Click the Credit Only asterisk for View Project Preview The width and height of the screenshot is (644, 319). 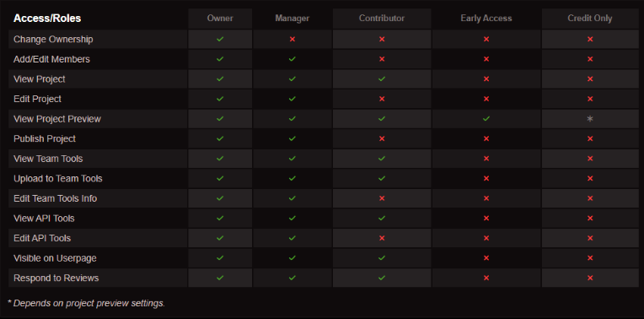[x=590, y=119]
